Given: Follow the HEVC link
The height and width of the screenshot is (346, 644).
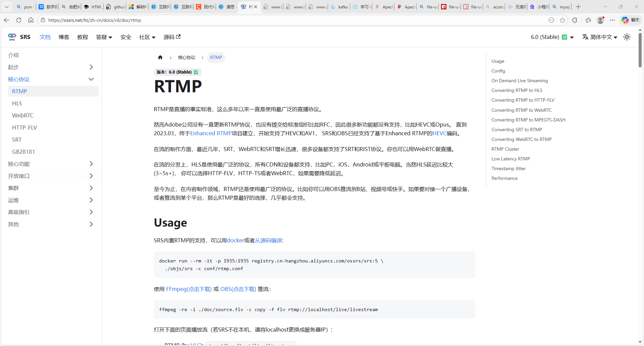Looking at the screenshot, I should point(439,133).
